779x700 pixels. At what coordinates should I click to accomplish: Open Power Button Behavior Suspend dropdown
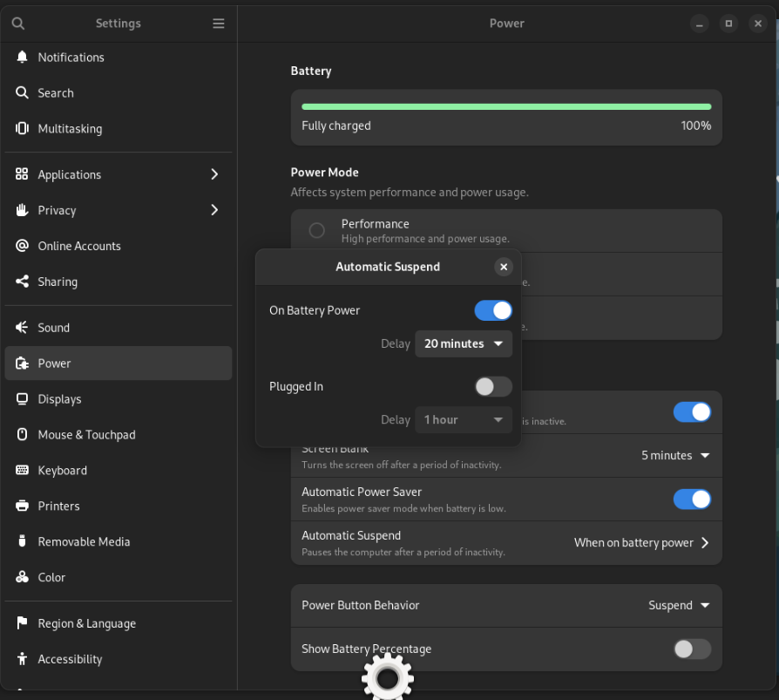click(x=679, y=605)
